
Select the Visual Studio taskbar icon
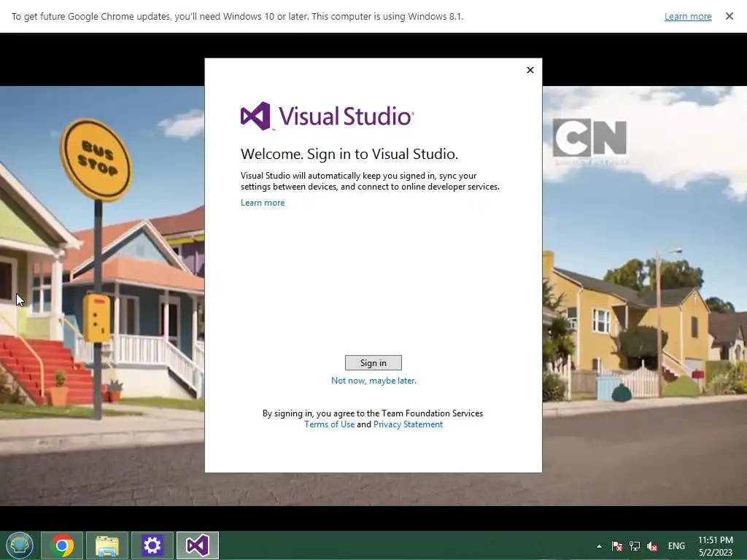coord(198,545)
